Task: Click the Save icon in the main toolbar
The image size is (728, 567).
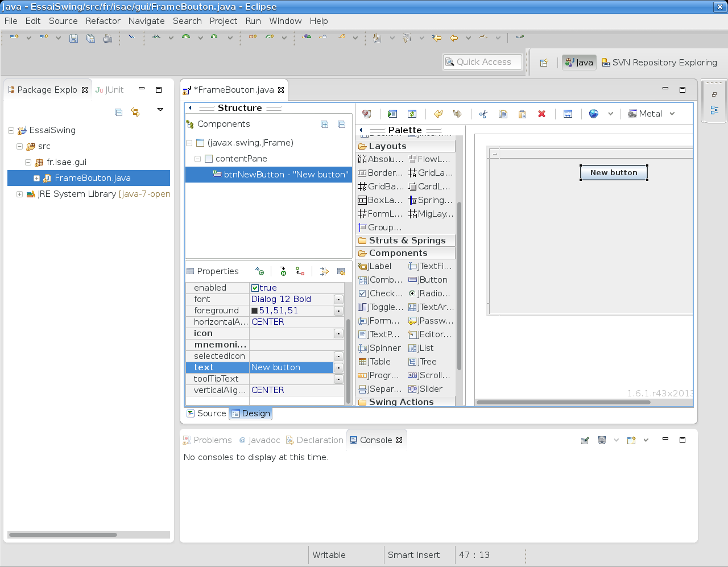Action: click(73, 38)
